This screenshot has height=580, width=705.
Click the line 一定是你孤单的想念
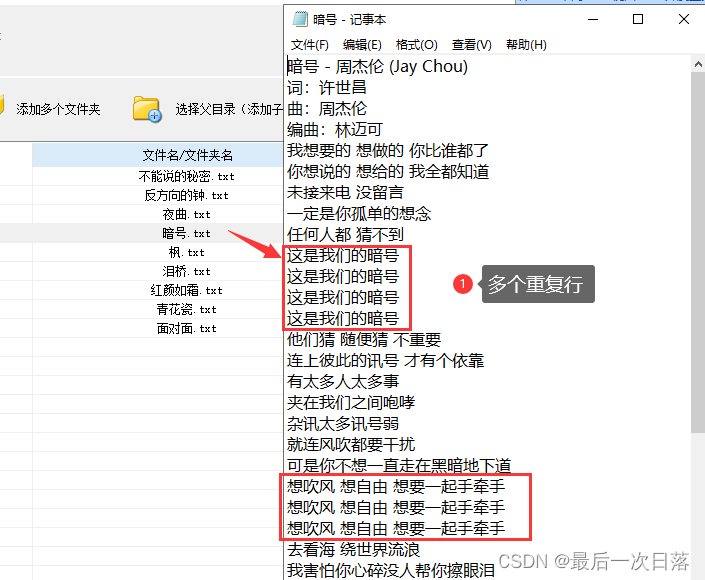[x=359, y=214]
